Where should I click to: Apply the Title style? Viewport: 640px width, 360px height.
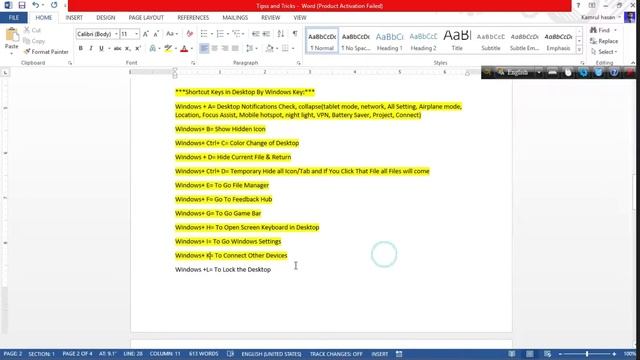pyautogui.click(x=457, y=40)
